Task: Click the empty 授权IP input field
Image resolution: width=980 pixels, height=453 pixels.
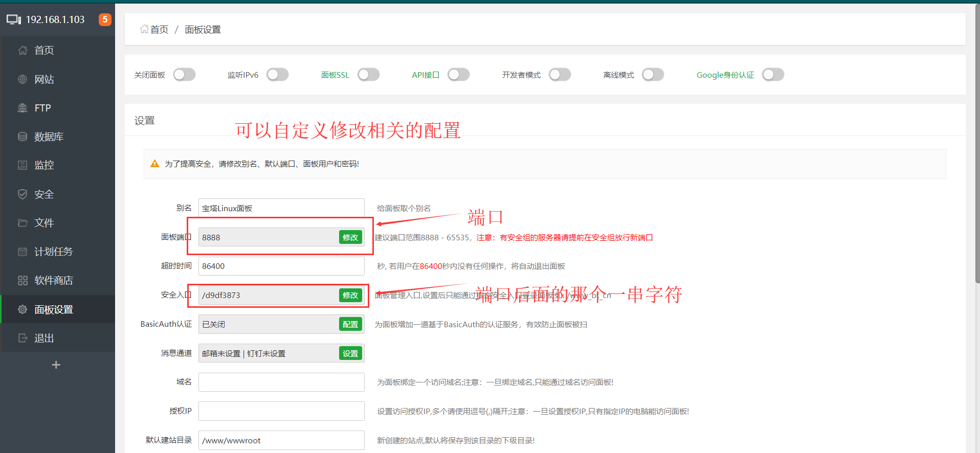Action: click(281, 411)
